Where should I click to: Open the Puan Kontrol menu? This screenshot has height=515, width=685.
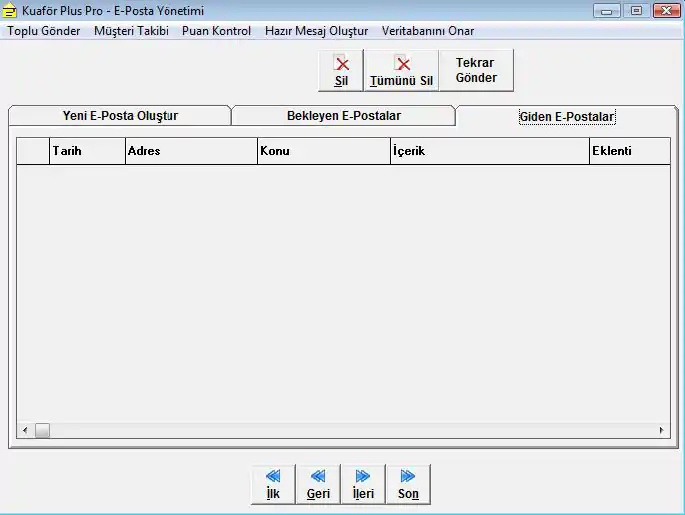tap(216, 31)
